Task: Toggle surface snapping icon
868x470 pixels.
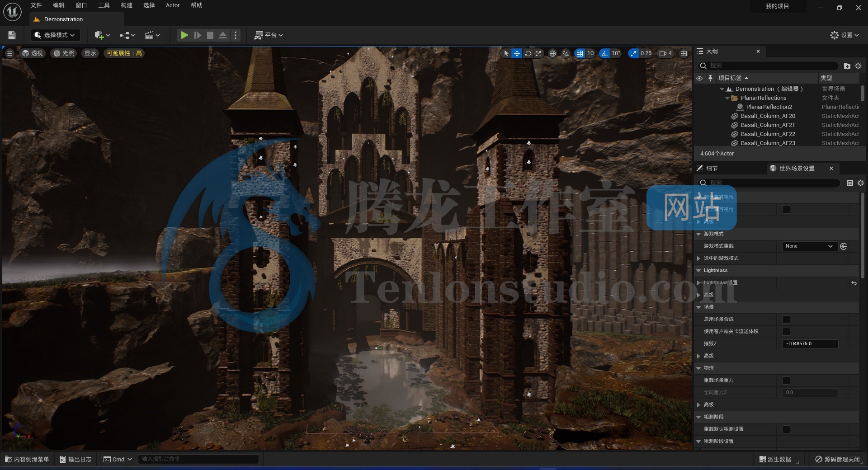Action: coord(566,53)
